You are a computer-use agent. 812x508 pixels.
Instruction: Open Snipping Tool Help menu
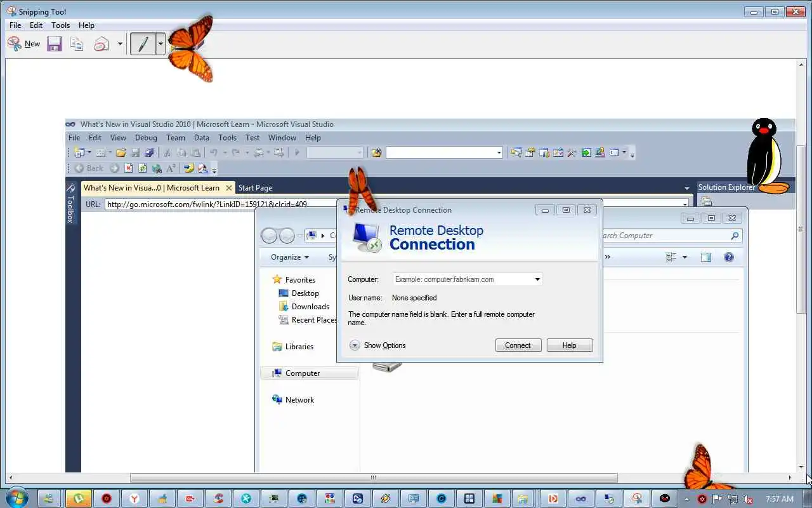click(86, 25)
